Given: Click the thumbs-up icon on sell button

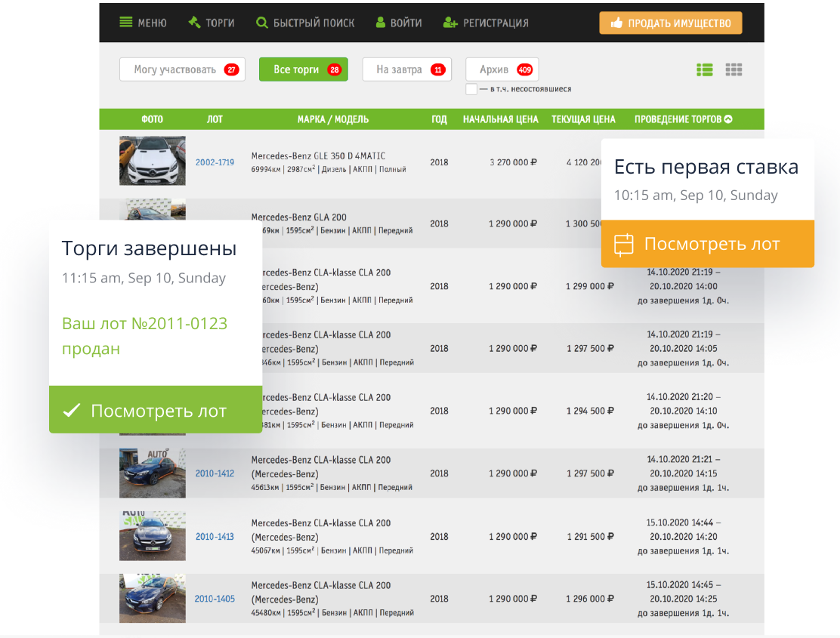Looking at the screenshot, I should 616,23.
